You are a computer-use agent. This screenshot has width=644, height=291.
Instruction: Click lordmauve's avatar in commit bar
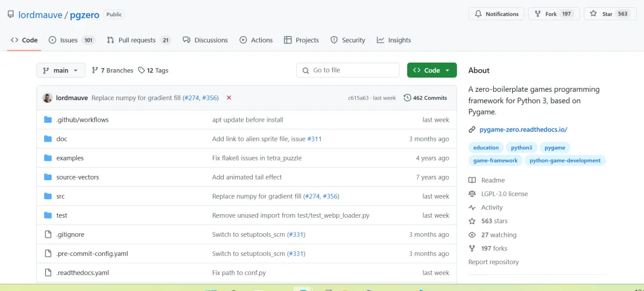(48, 98)
